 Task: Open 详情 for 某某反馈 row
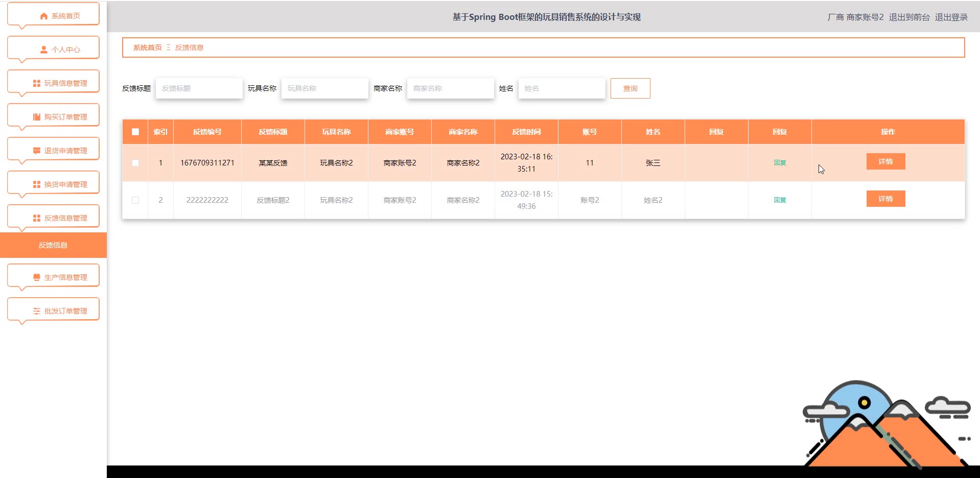[x=885, y=161]
